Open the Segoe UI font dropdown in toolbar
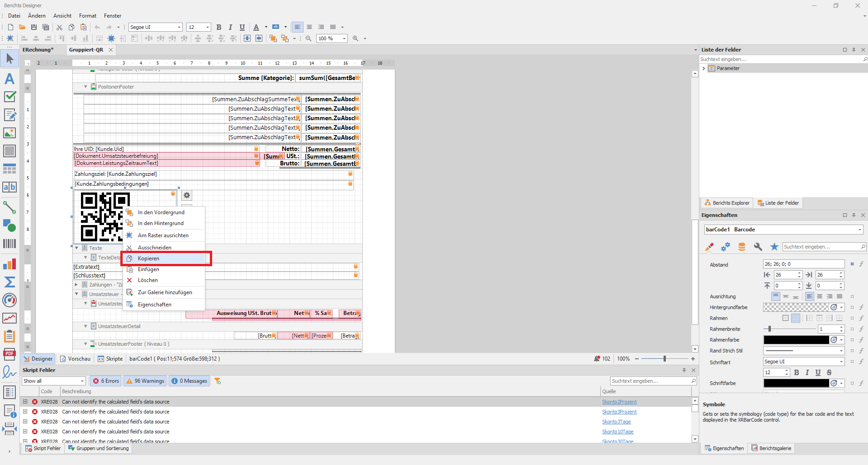Screen dimensions: 868x465 pos(179,27)
